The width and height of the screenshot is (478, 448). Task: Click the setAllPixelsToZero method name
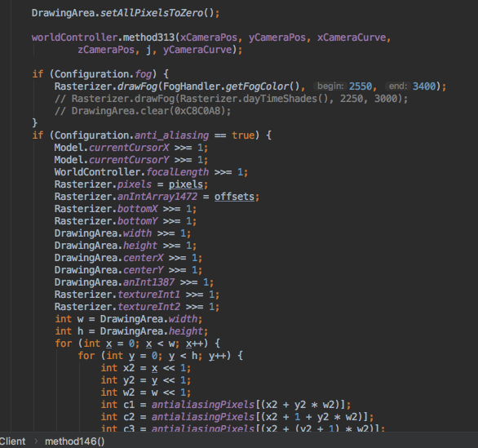tap(152, 13)
